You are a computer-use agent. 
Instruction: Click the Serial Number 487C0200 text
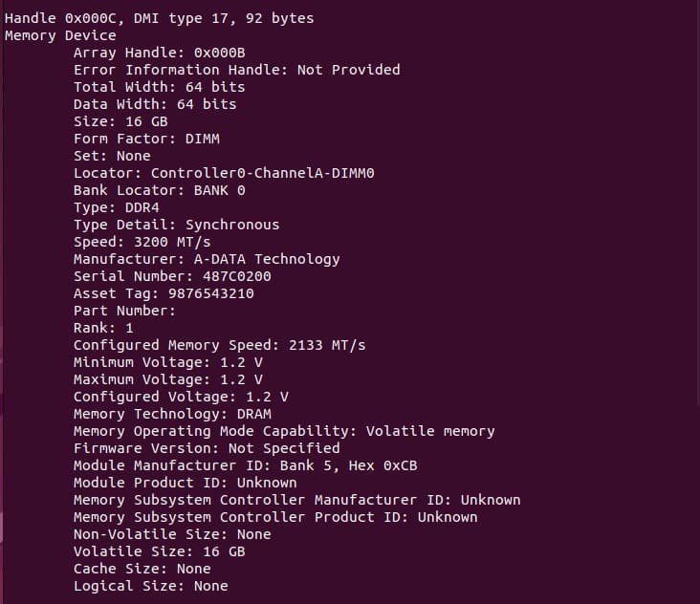point(172,276)
